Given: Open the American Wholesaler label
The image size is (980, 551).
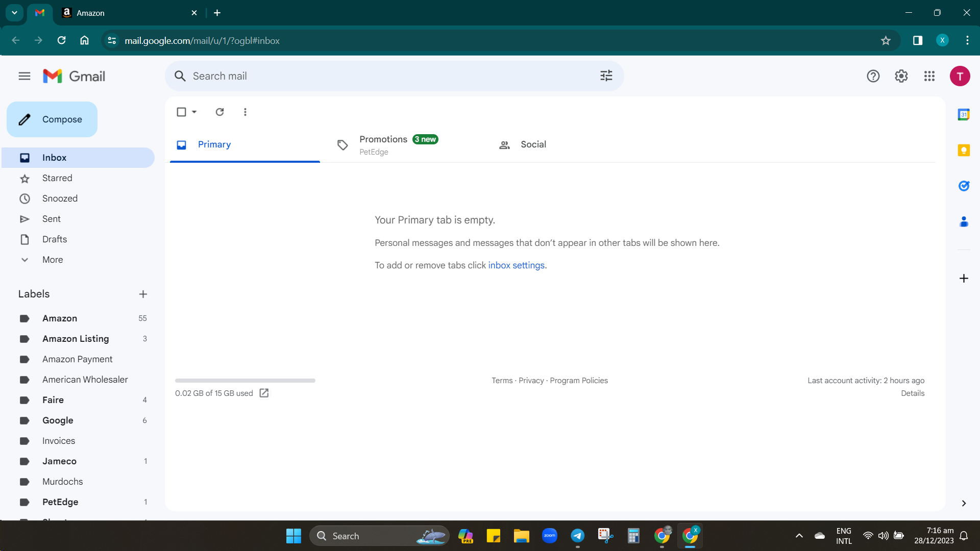Looking at the screenshot, I should (x=78, y=380).
